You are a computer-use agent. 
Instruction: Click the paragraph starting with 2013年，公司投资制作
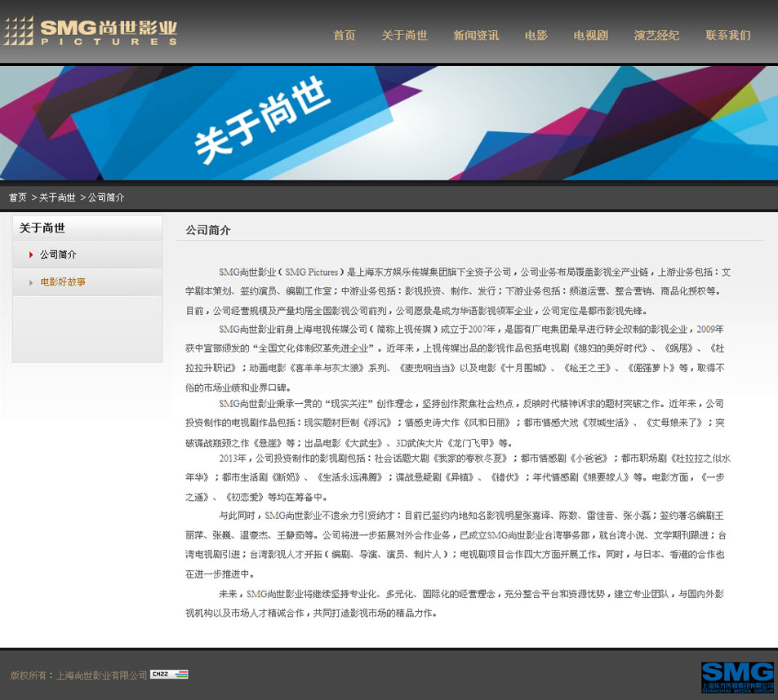click(457, 477)
